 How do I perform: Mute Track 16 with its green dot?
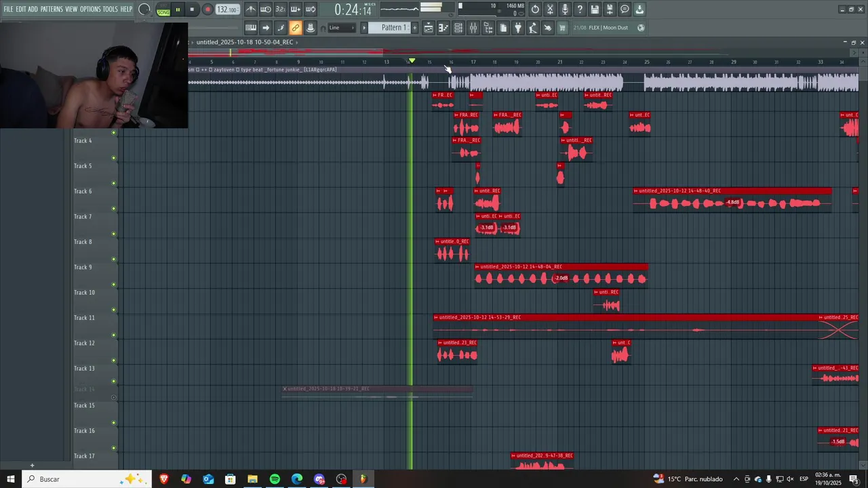coord(114,448)
